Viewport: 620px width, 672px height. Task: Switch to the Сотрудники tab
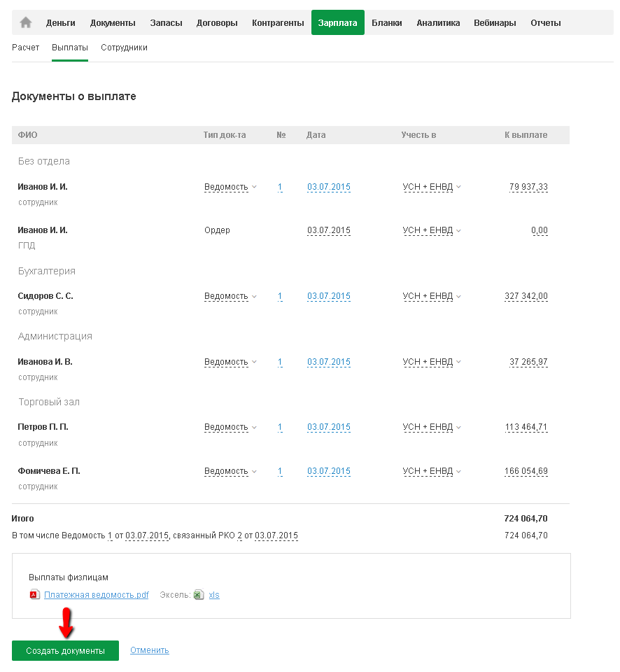tap(124, 48)
